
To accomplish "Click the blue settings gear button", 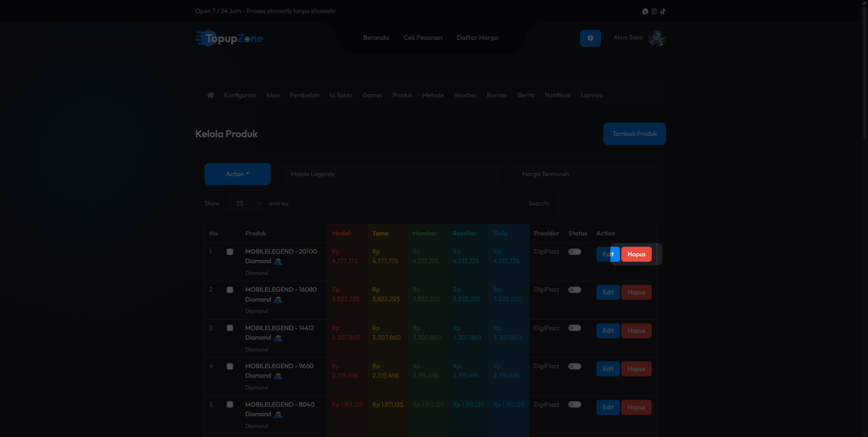I will pos(591,38).
